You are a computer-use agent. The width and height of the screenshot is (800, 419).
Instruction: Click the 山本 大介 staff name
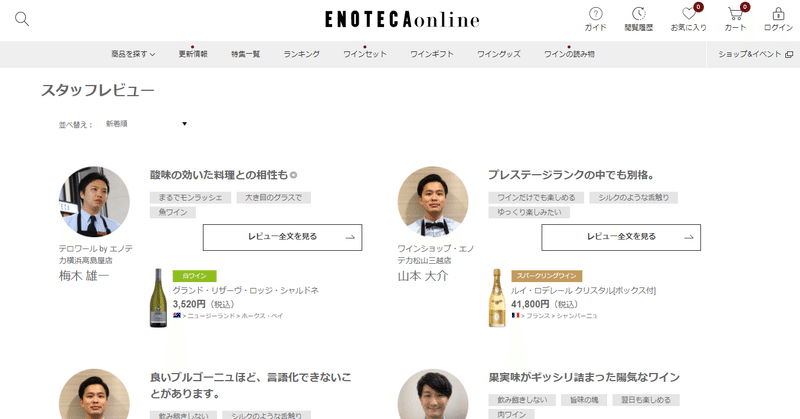pyautogui.click(x=422, y=276)
